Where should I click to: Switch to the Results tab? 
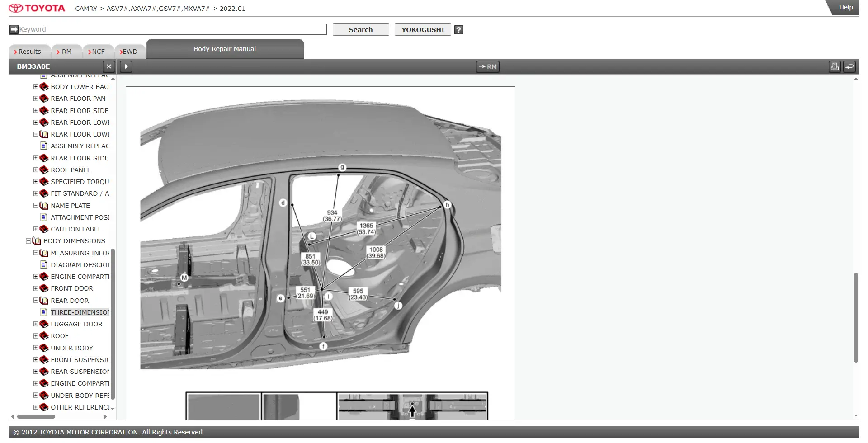point(29,52)
